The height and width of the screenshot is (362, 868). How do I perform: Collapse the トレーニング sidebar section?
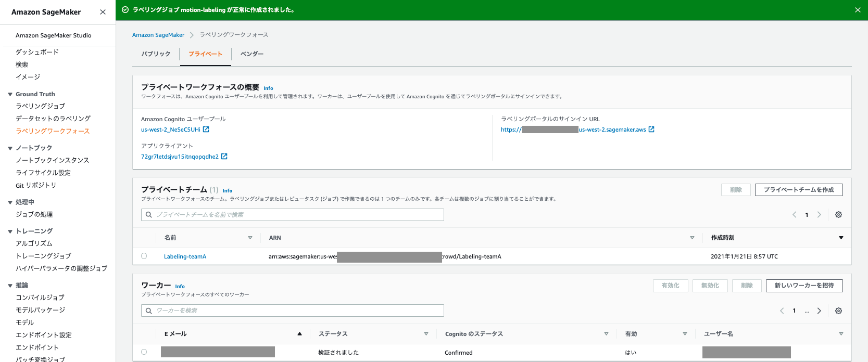(10, 231)
